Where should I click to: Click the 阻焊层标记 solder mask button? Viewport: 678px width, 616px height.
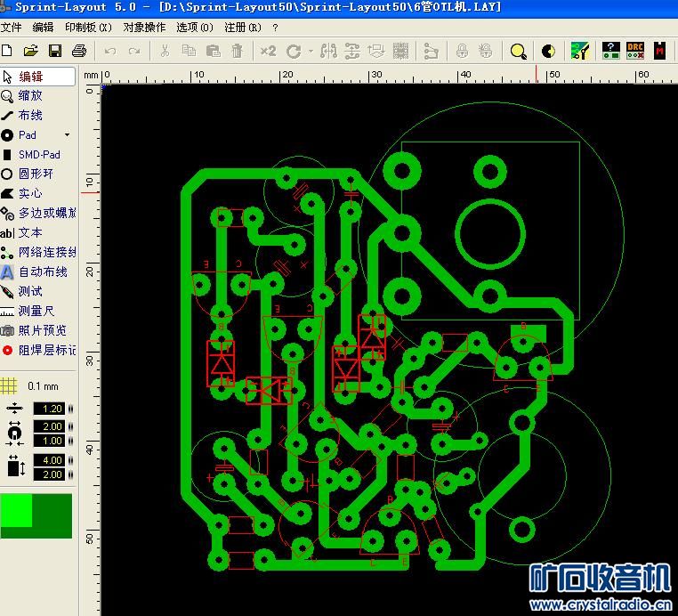(46, 350)
